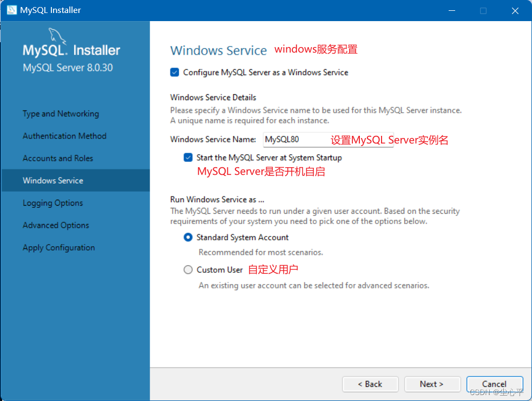532x401 pixels.
Task: Click the Windows Service heading
Action: pos(219,50)
